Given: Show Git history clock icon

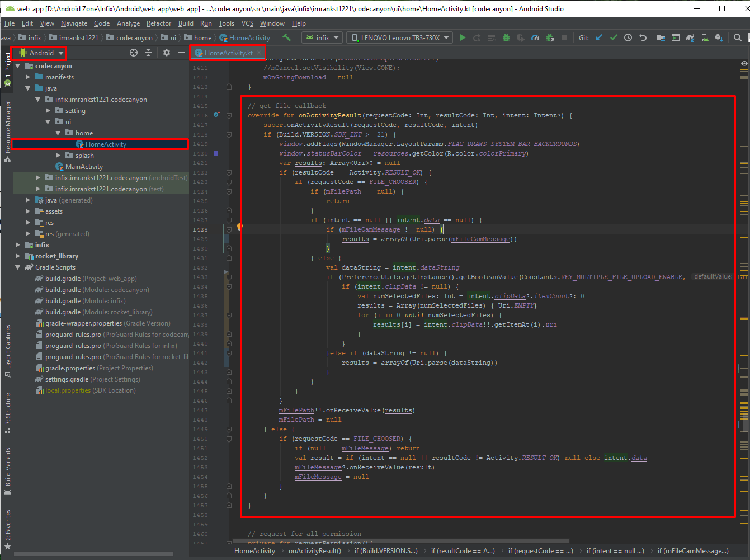Looking at the screenshot, I should point(628,37).
